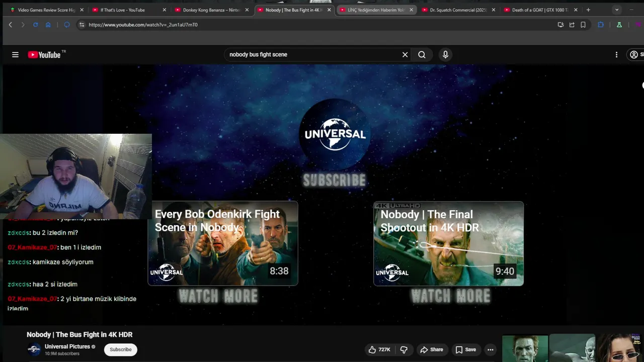Screen dimensions: 644x362
Task: Go forward in browser history
Action: 23,25
